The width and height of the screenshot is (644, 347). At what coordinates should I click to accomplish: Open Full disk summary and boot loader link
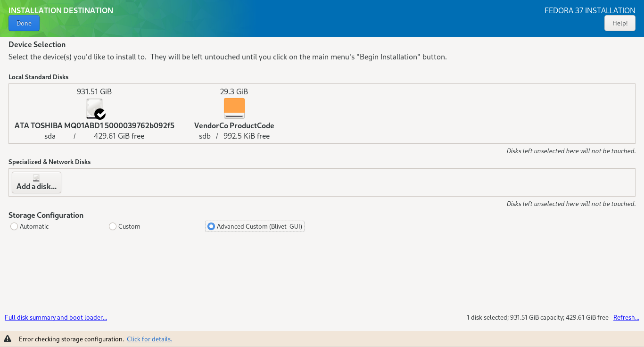point(56,317)
